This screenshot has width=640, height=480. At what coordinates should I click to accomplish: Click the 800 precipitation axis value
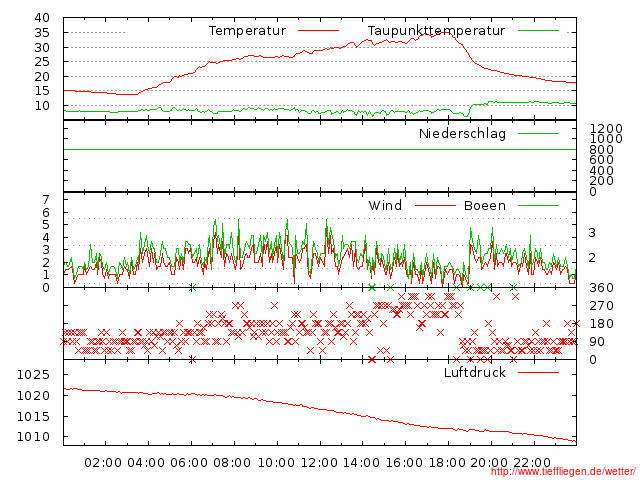(601, 149)
